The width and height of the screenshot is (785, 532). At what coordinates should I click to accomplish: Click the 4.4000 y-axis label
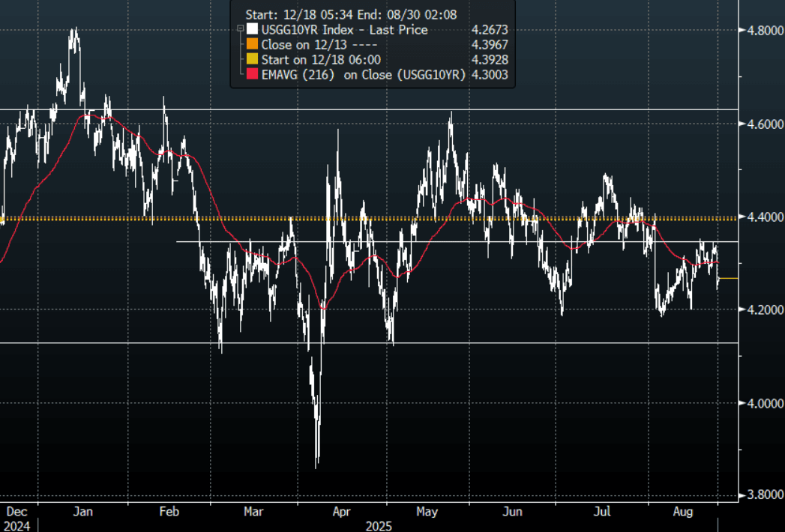click(766, 217)
